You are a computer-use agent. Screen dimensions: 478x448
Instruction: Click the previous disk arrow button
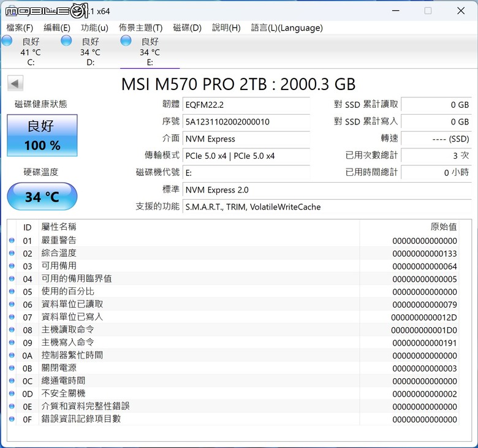(15, 83)
